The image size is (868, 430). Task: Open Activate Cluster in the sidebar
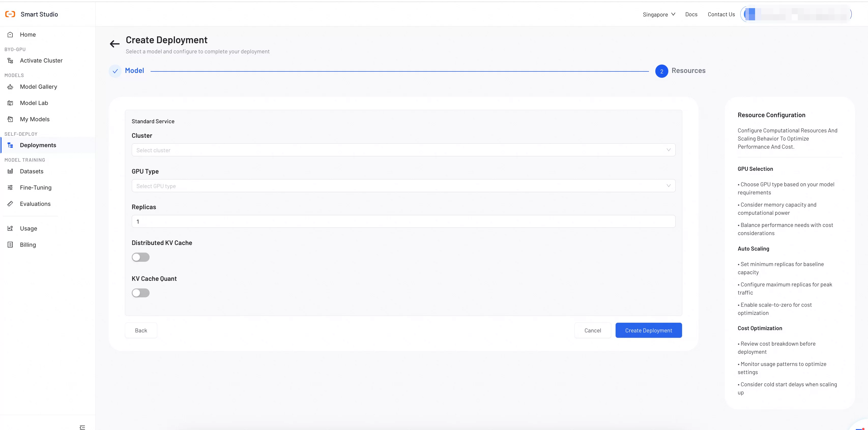coord(48,60)
